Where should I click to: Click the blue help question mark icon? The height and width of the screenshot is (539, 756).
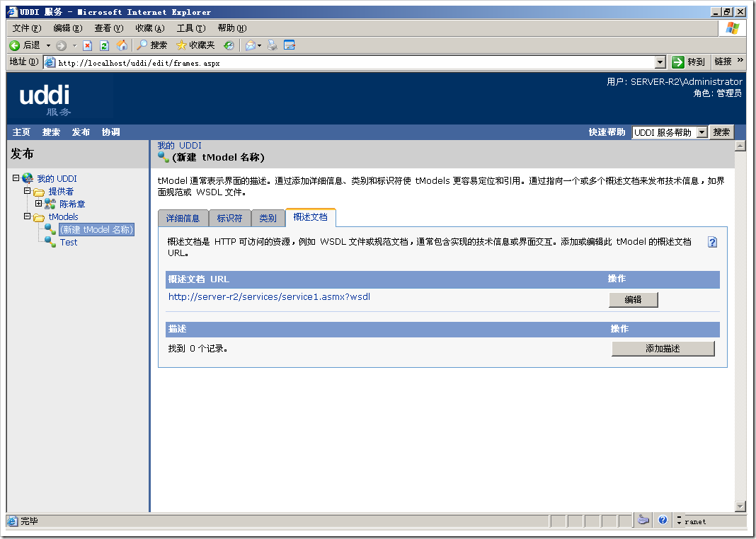(712, 242)
